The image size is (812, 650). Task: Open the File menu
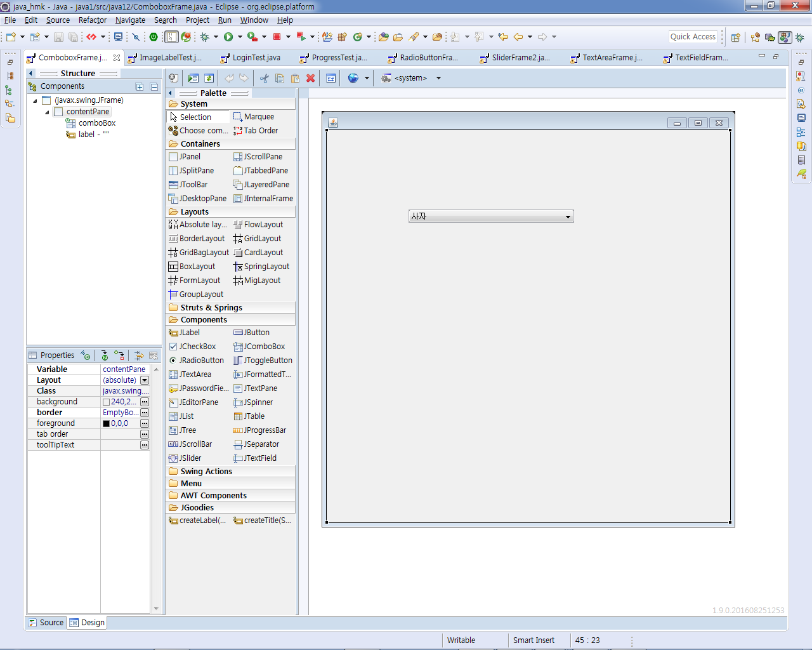point(10,20)
